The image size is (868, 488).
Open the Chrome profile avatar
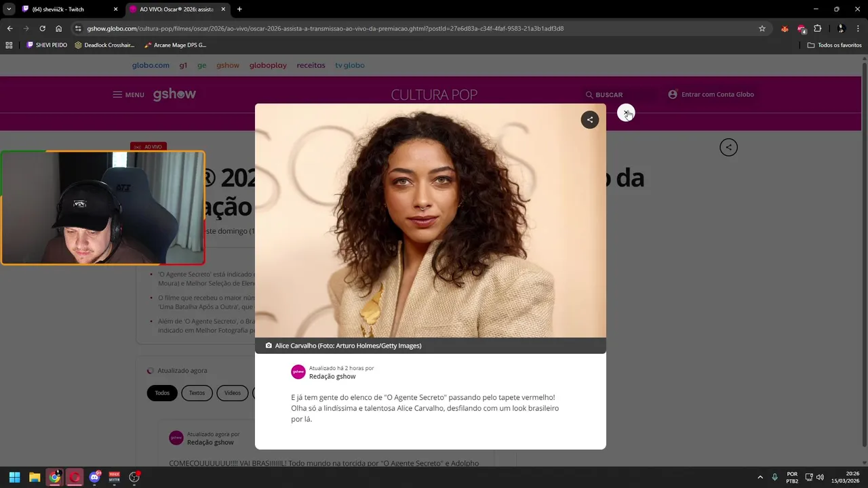pos(841,28)
